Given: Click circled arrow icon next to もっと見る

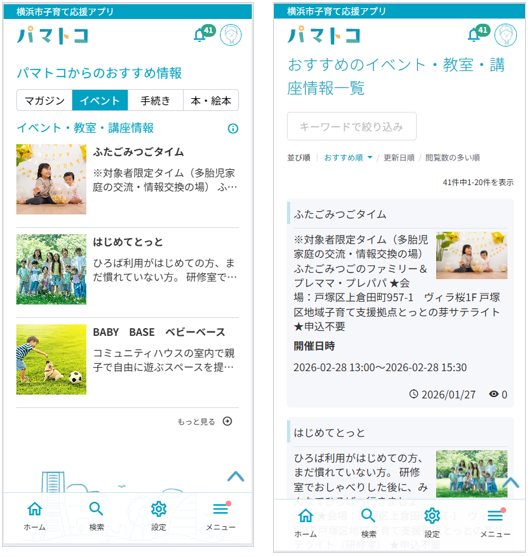Looking at the screenshot, I should pyautogui.click(x=227, y=421).
